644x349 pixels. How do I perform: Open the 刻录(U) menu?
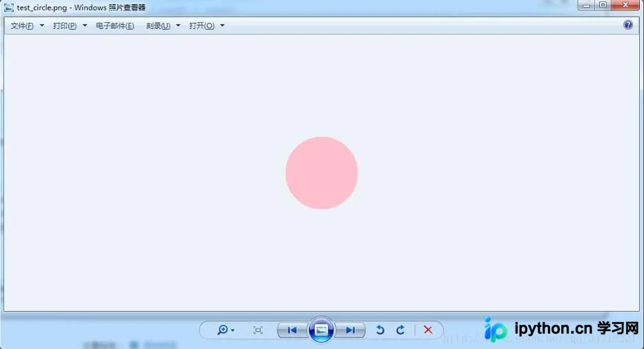coord(158,26)
